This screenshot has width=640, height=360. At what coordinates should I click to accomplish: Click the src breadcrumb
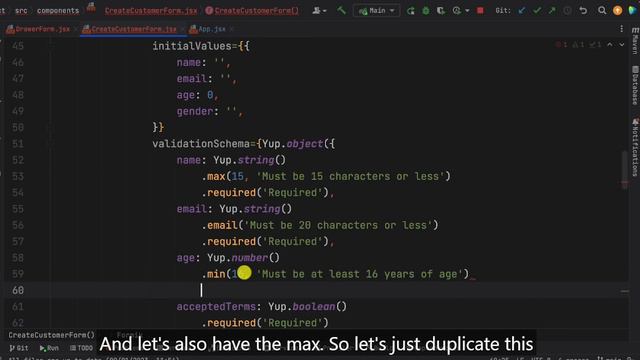click(21, 11)
